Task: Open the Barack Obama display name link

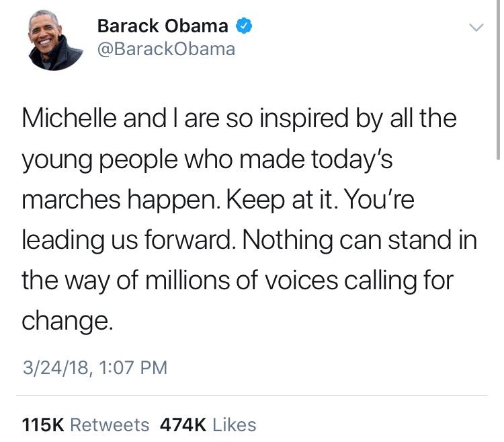Action: pos(163,26)
